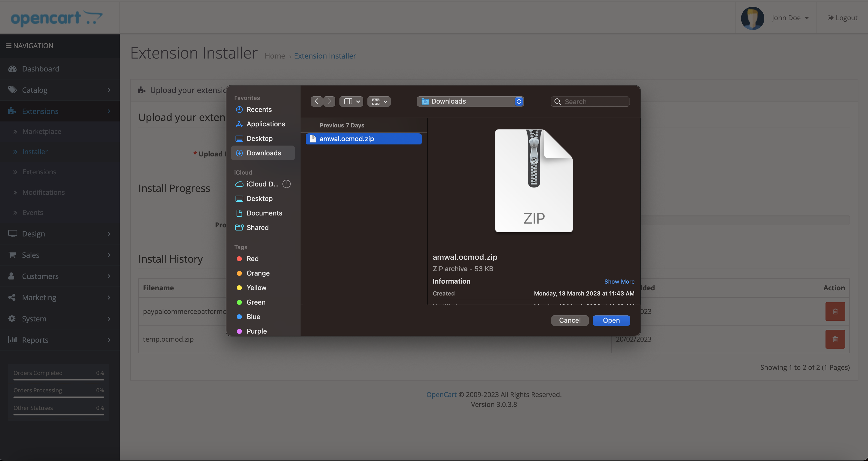Open the column view options dropdown
Viewport: 868px width, 461px height.
coord(351,101)
